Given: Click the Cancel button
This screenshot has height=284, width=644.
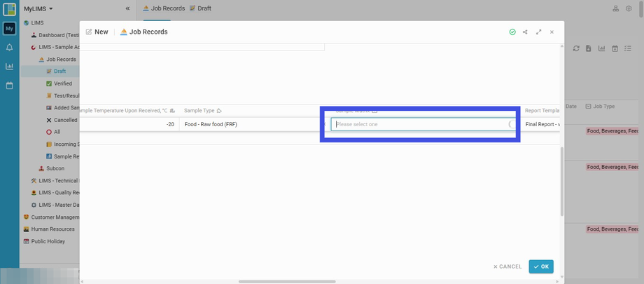Looking at the screenshot, I should point(507,266).
